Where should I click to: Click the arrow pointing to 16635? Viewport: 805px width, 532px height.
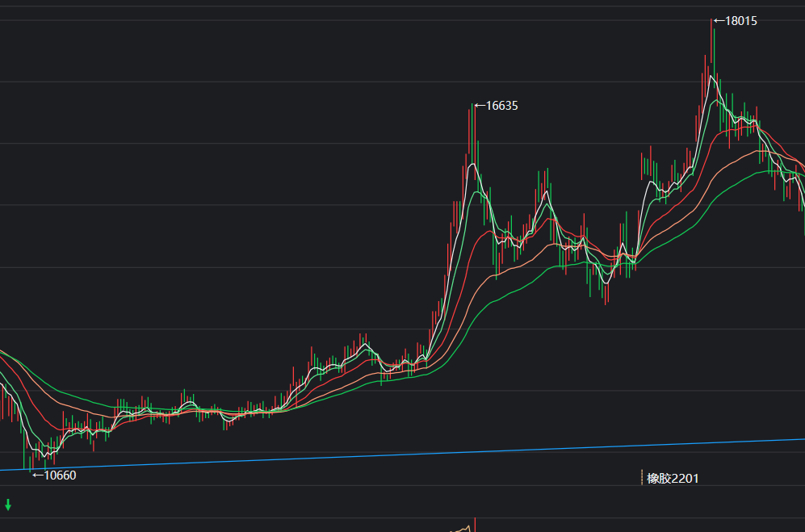click(479, 106)
